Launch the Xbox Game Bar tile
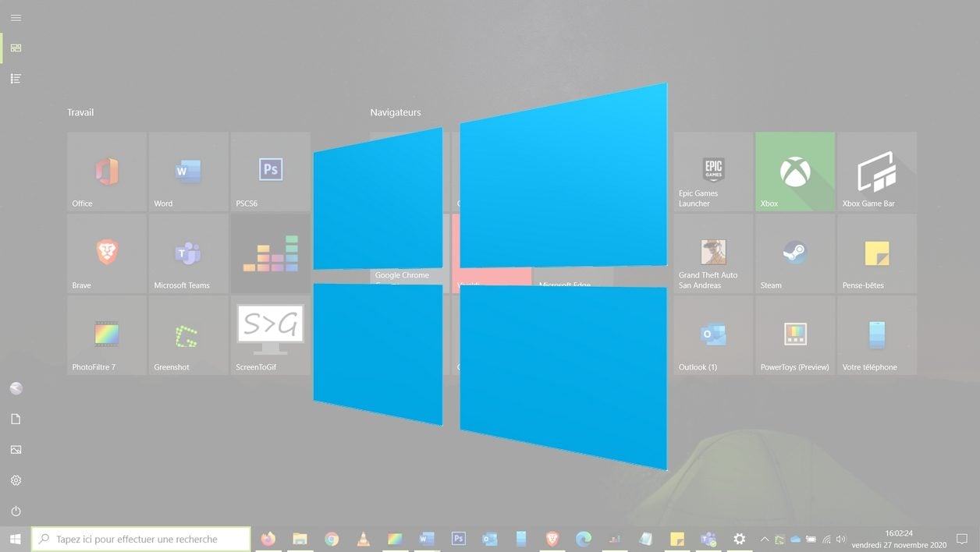The height and width of the screenshot is (552, 980). 877,172
